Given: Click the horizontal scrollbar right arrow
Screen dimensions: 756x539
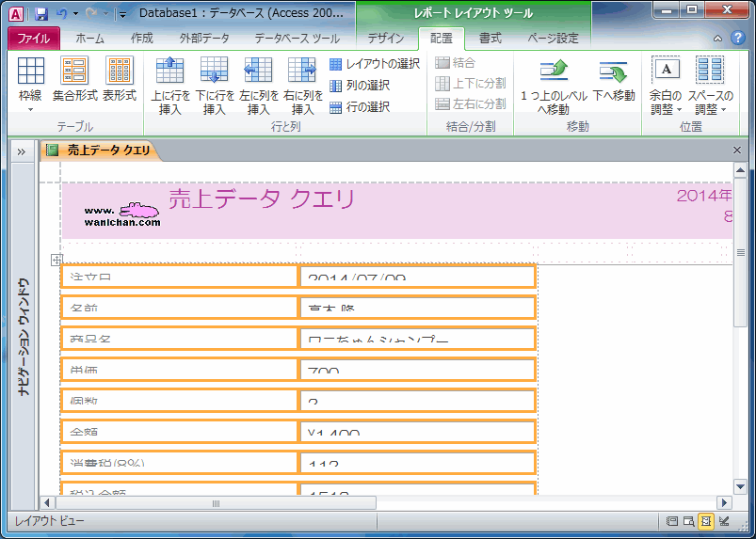Looking at the screenshot, I should [724, 503].
